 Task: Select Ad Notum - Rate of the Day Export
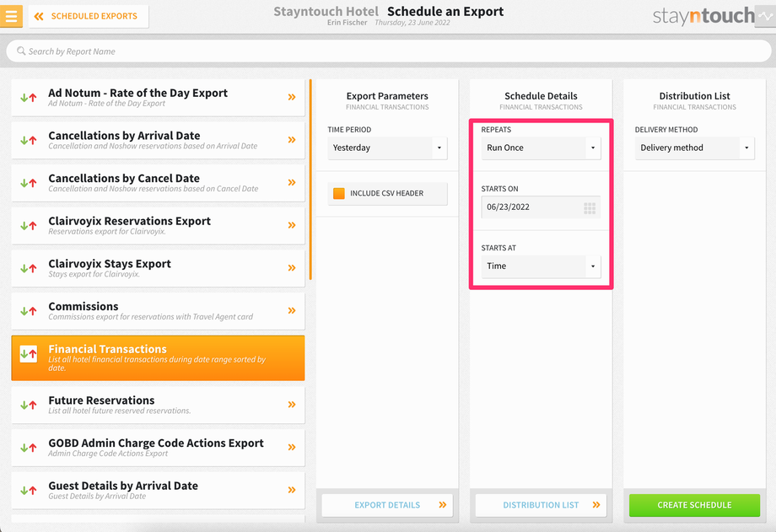click(158, 98)
